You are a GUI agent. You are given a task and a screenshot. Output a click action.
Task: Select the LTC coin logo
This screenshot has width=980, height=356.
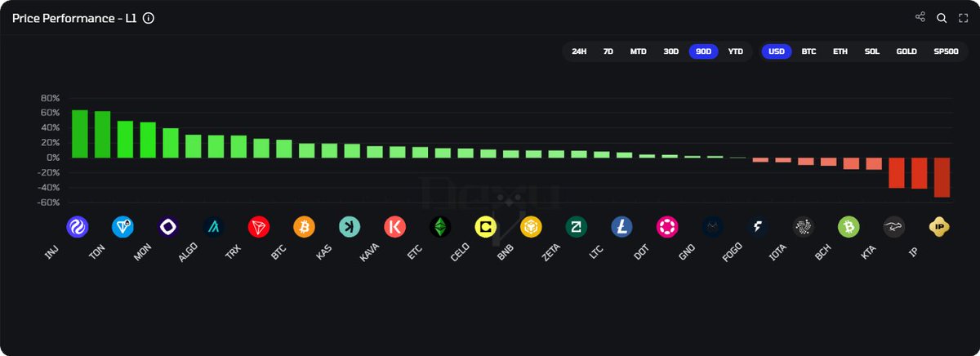pyautogui.click(x=622, y=227)
